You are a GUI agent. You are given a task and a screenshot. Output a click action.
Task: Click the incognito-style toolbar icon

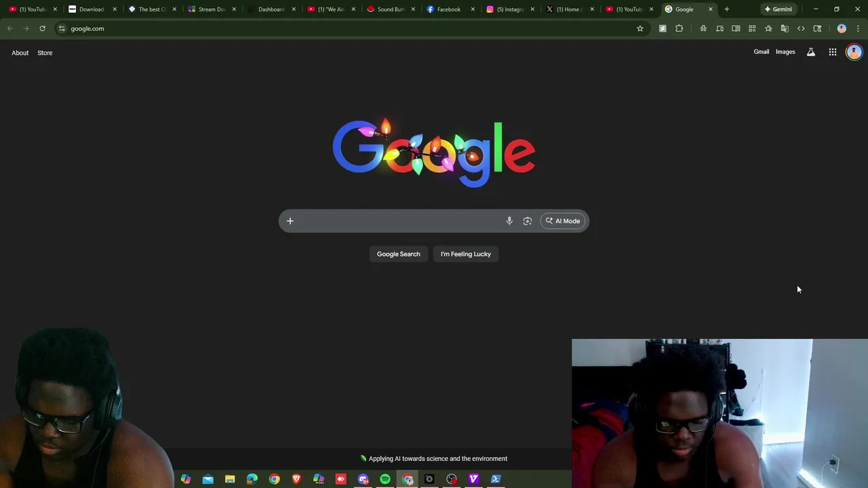point(703,28)
